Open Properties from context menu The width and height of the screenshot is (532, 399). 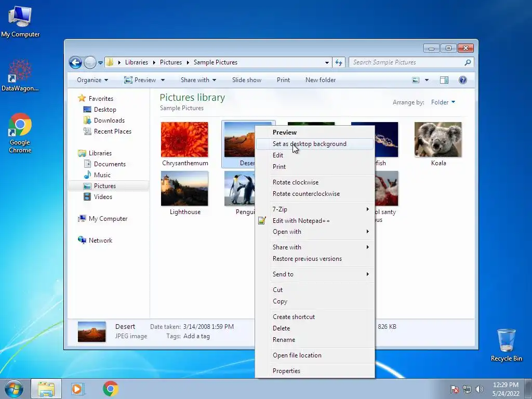tap(315, 371)
